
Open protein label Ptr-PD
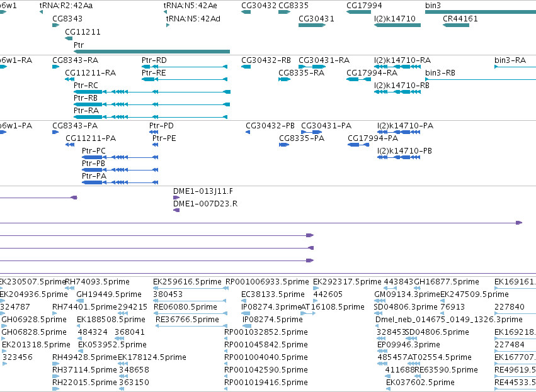coord(161,126)
